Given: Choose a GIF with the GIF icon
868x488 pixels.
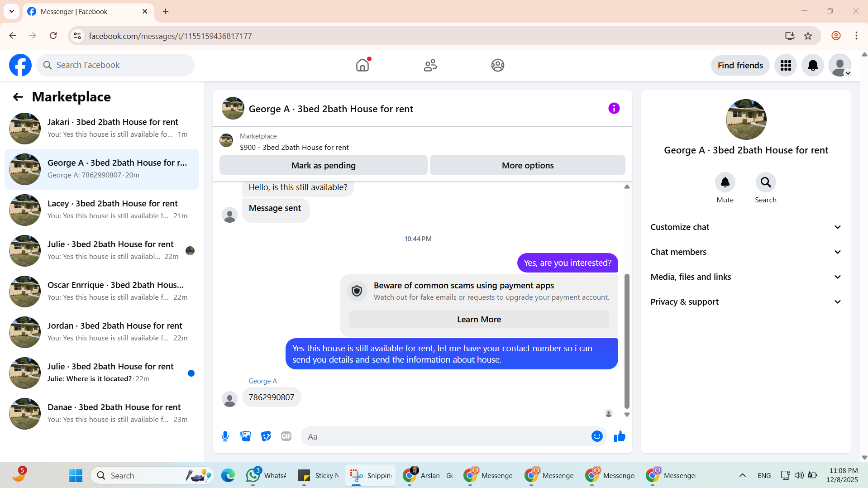Looking at the screenshot, I should click(286, 436).
